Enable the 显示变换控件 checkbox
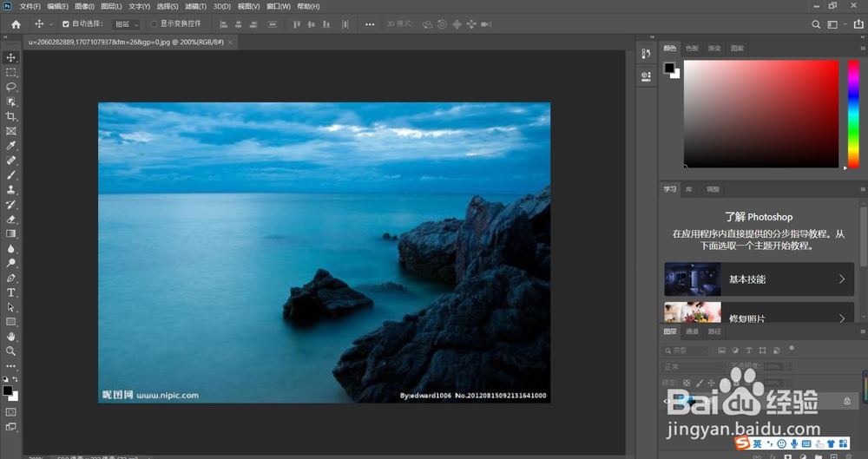 pos(154,24)
